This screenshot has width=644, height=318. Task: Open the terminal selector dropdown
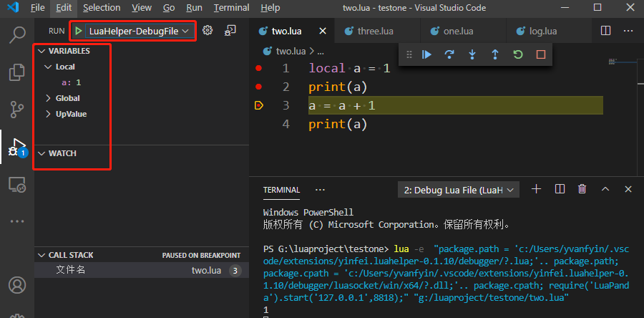(x=459, y=191)
